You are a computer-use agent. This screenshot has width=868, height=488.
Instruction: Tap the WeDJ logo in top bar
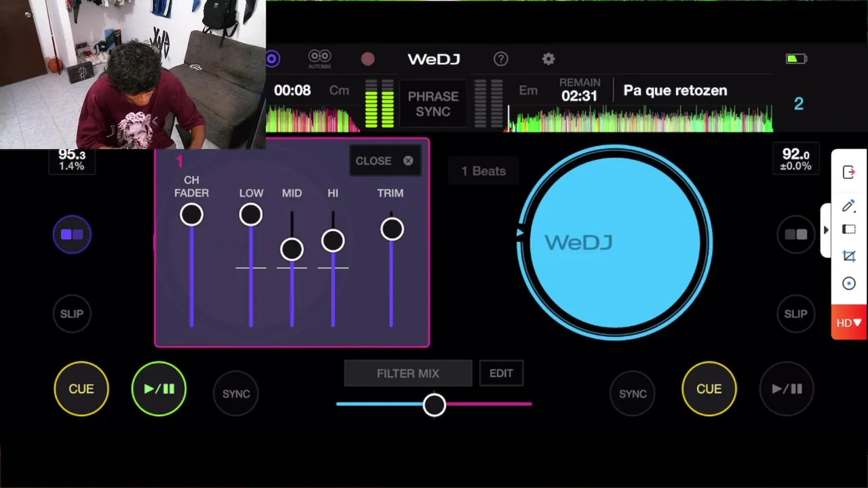tap(434, 59)
